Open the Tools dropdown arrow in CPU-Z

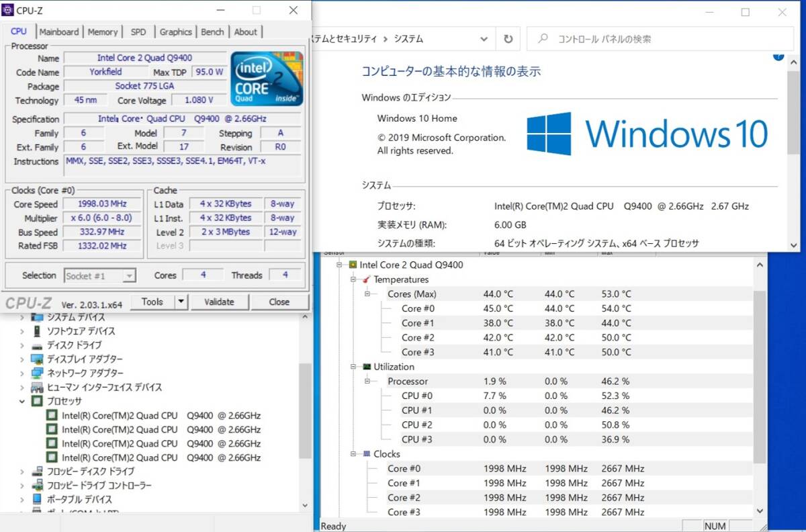[x=180, y=302]
